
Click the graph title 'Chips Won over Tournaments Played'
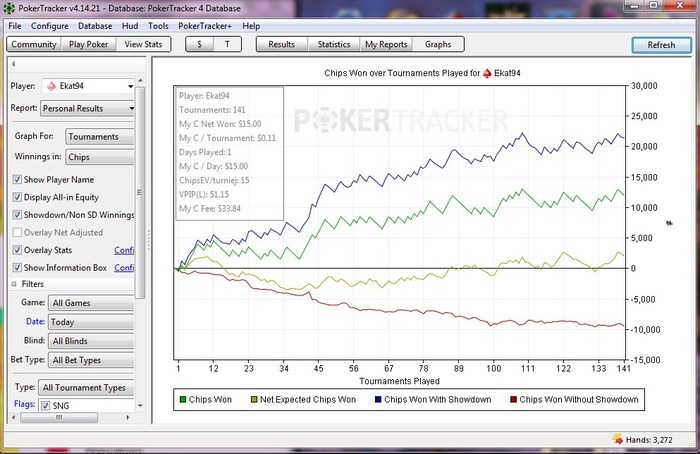402,73
